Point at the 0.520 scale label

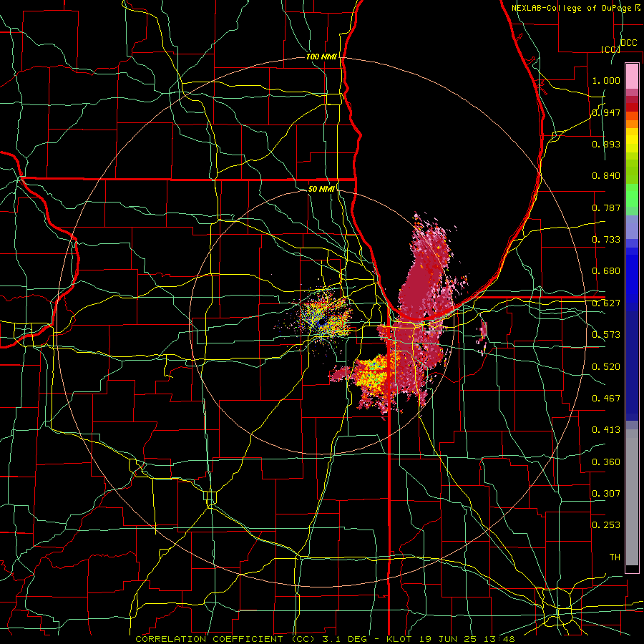click(x=606, y=367)
